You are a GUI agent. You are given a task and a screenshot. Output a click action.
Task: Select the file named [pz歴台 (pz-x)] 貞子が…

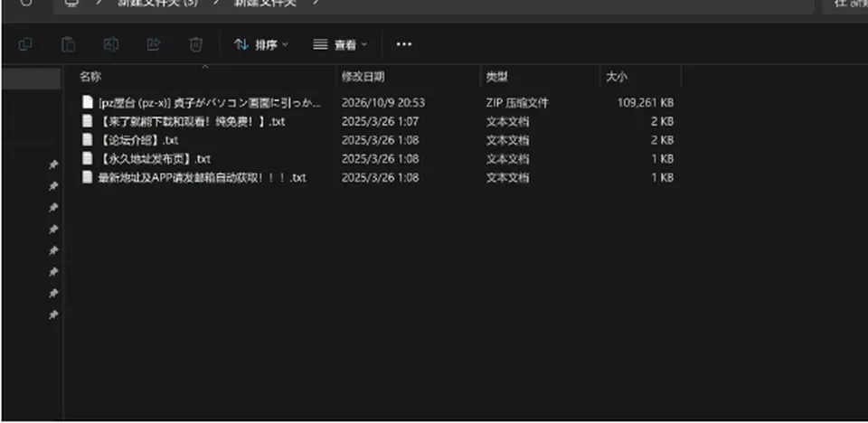pos(210,102)
